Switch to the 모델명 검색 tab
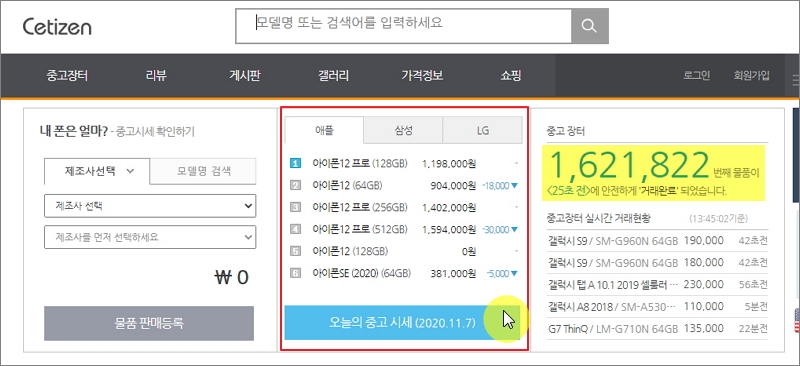800x366 pixels. coord(203,171)
